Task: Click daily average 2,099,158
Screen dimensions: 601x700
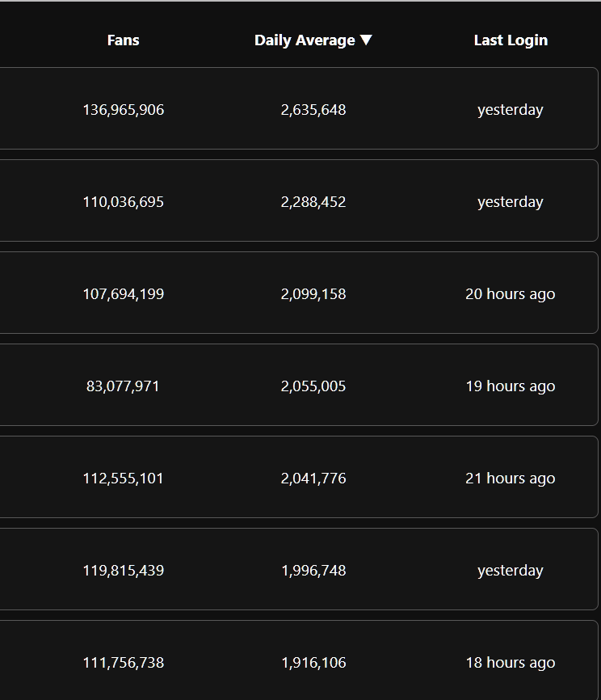Action: [x=313, y=294]
